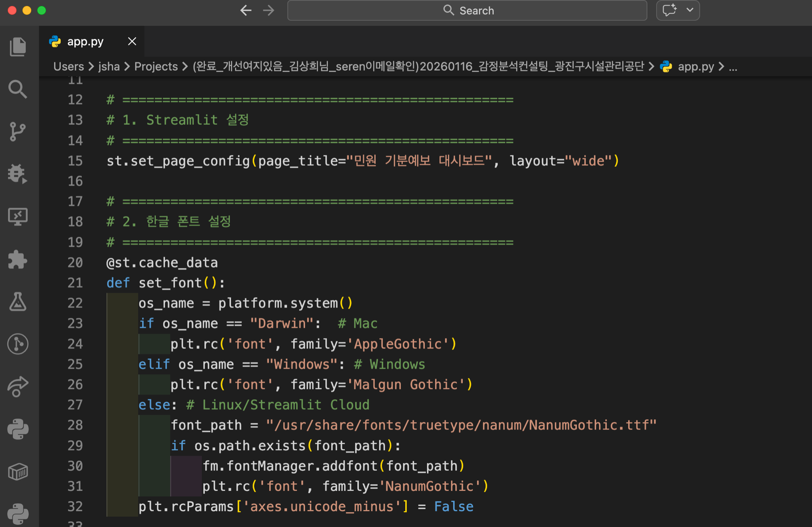Click on the 'False' value in line 32

pos(453,506)
